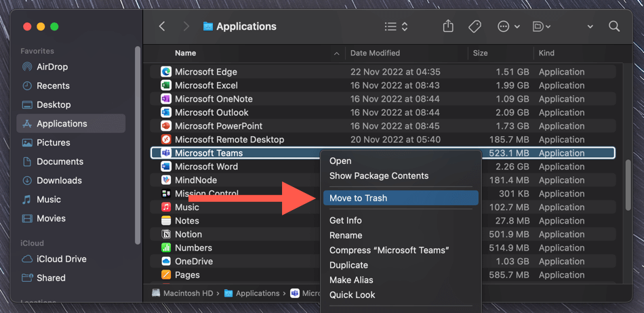
Task: Select the Numbers row name
Action: pos(193,248)
